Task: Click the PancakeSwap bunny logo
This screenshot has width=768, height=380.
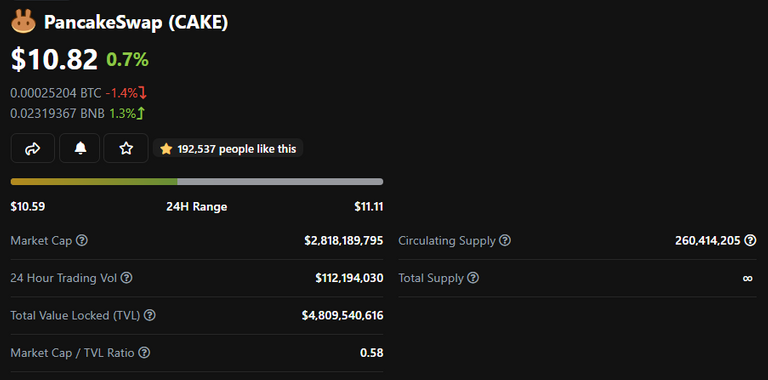Action: (x=23, y=23)
